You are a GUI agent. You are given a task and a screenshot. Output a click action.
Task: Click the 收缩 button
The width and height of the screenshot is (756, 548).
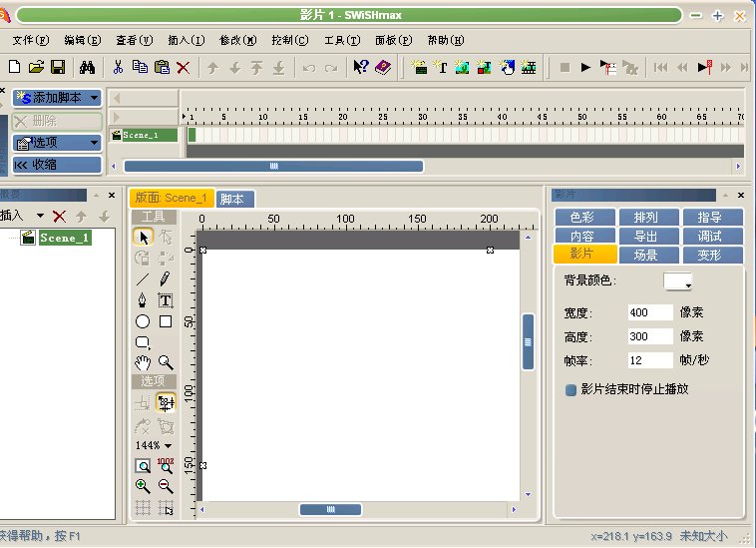tap(57, 165)
